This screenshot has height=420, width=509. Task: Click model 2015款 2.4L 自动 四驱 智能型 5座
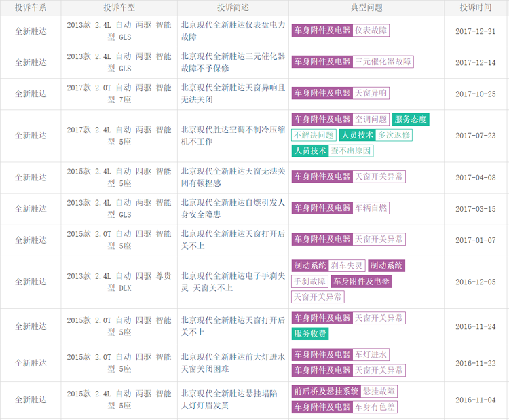[x=119, y=177]
